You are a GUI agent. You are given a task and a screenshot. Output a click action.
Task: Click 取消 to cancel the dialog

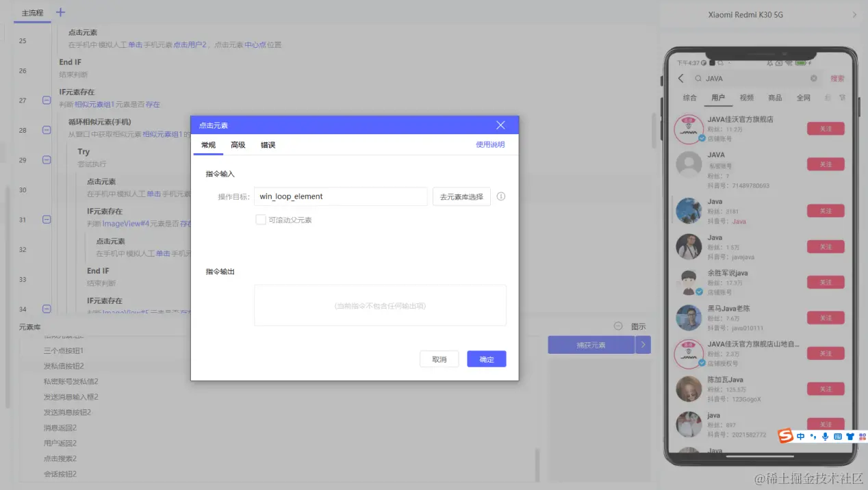[439, 359]
